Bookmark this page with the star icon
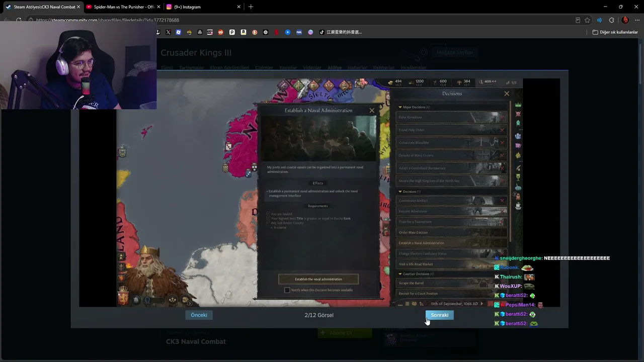 [587, 20]
